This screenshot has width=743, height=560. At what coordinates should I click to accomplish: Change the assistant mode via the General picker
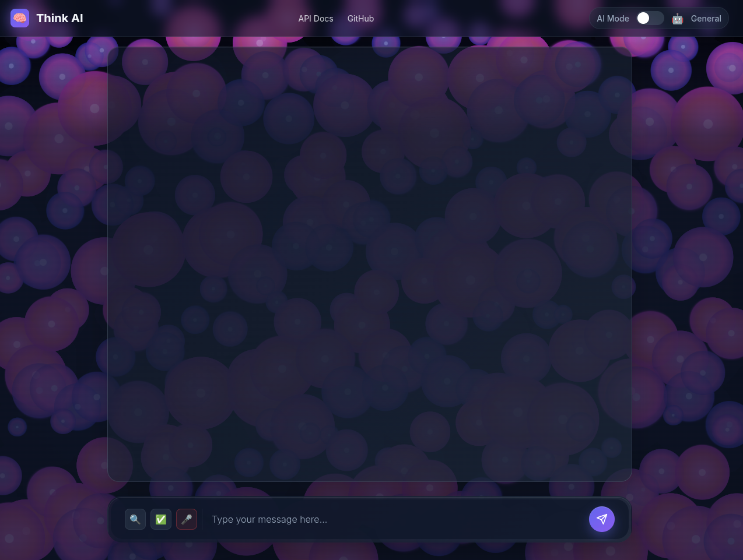click(x=706, y=18)
